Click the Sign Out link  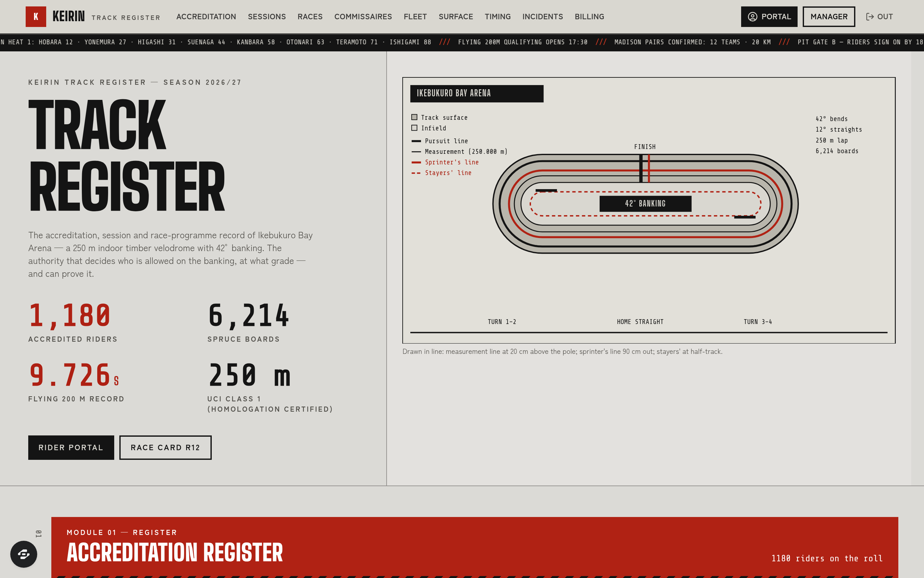879,17
